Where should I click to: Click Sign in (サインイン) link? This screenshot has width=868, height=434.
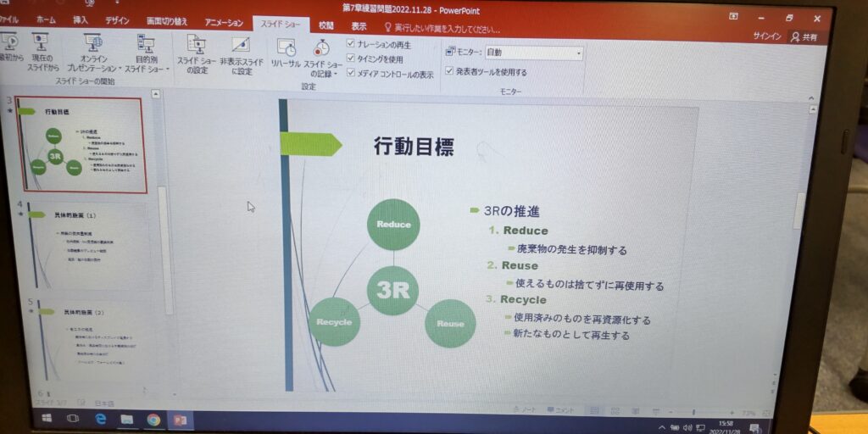coord(766,36)
